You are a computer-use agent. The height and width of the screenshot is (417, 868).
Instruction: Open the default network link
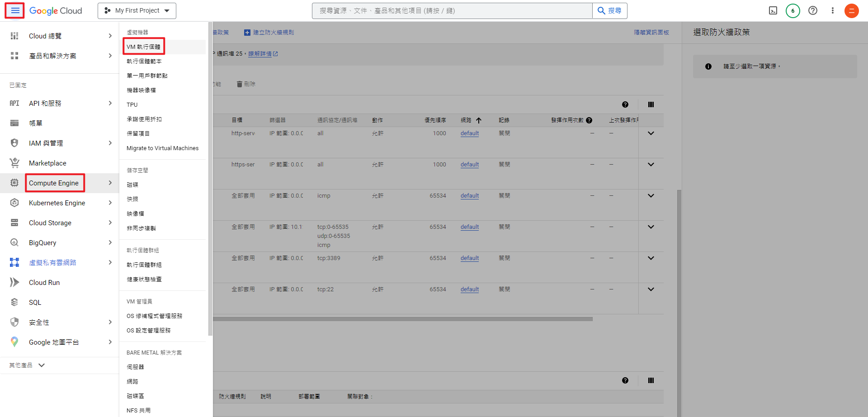tap(469, 133)
